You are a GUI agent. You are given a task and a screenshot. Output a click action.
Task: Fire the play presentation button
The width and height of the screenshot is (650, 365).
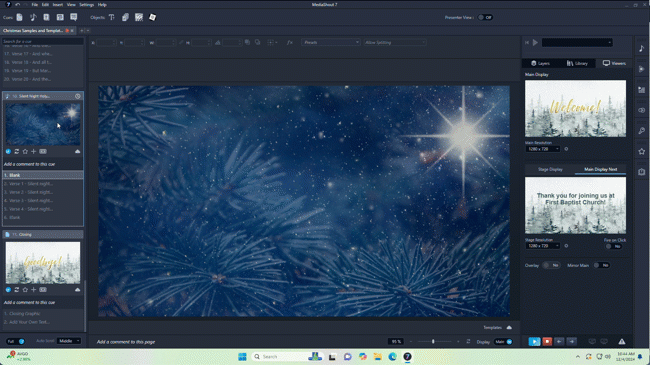pyautogui.click(x=534, y=341)
